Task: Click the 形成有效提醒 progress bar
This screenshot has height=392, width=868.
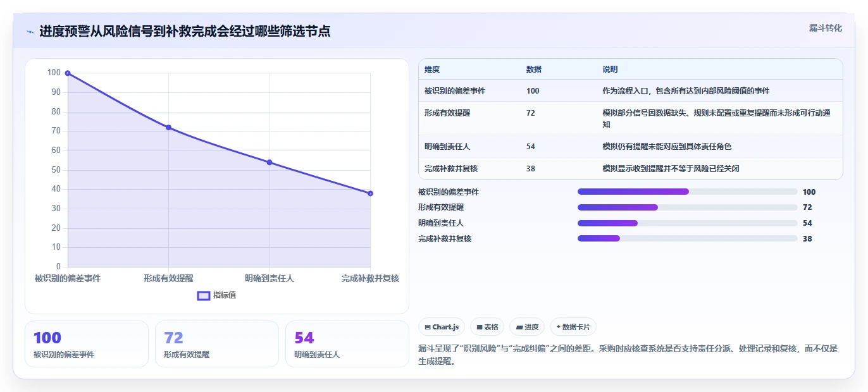Action: point(687,207)
